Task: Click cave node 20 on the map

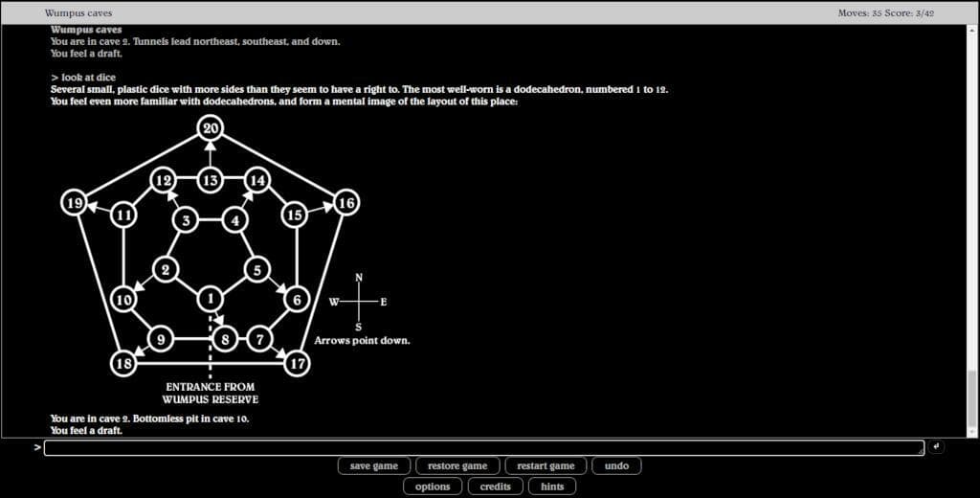Action: point(211,129)
